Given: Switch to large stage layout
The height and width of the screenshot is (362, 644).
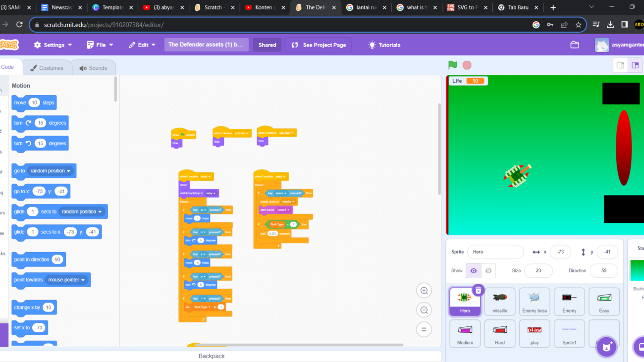Looking at the screenshot, I should tap(635, 65).
